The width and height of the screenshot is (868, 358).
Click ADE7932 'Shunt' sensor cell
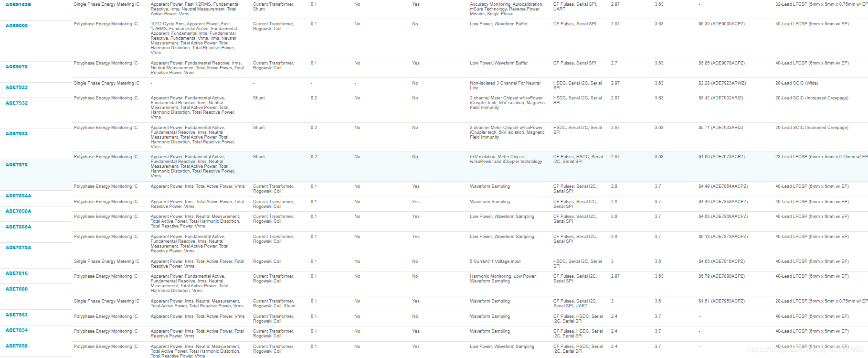[x=259, y=98]
